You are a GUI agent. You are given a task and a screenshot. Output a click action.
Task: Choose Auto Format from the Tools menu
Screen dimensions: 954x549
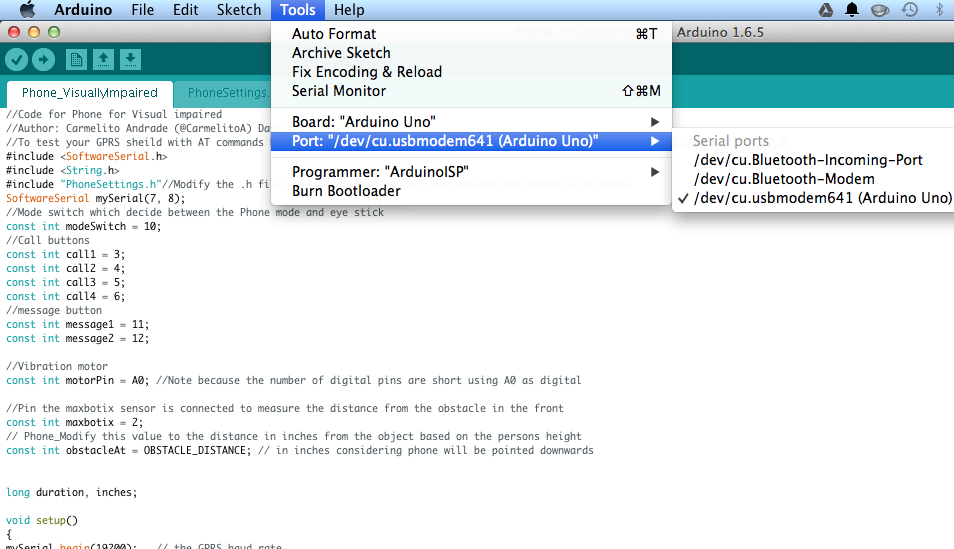[x=471, y=34]
